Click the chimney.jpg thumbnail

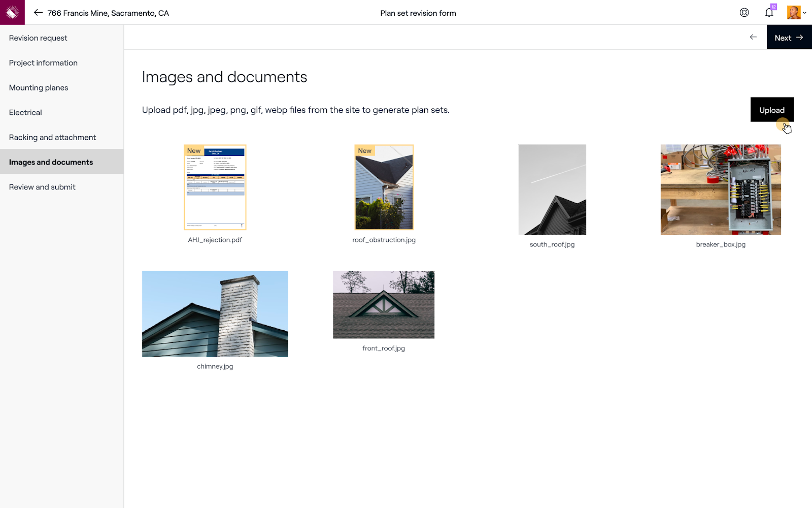(215, 313)
